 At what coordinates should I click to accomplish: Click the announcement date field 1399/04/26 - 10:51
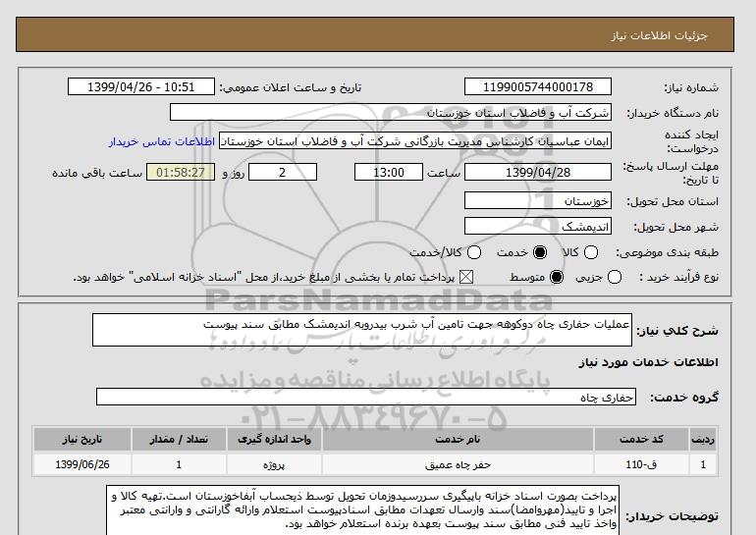(140, 86)
